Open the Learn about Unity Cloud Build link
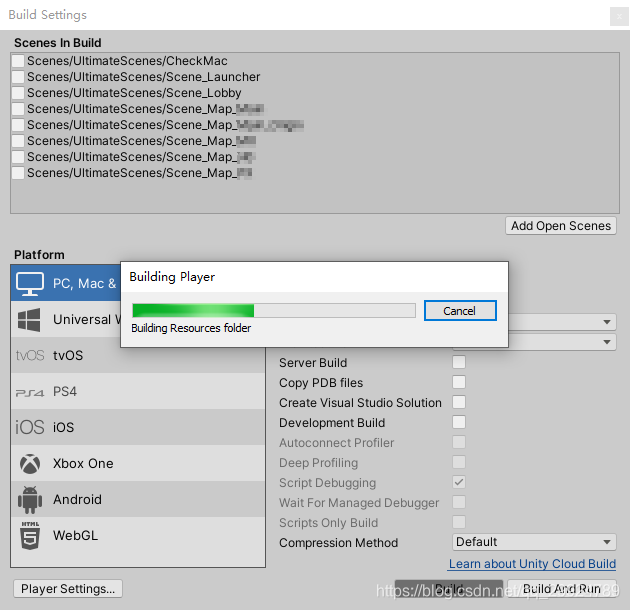The width and height of the screenshot is (630, 610). [x=532, y=564]
